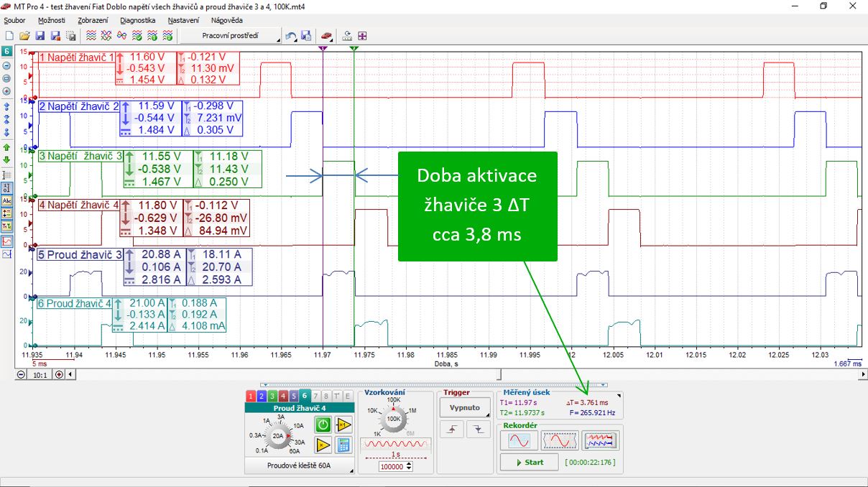Screen dimensions: 868x487
Task: Click the 100000 sample count stepper arrows
Action: click(x=409, y=466)
